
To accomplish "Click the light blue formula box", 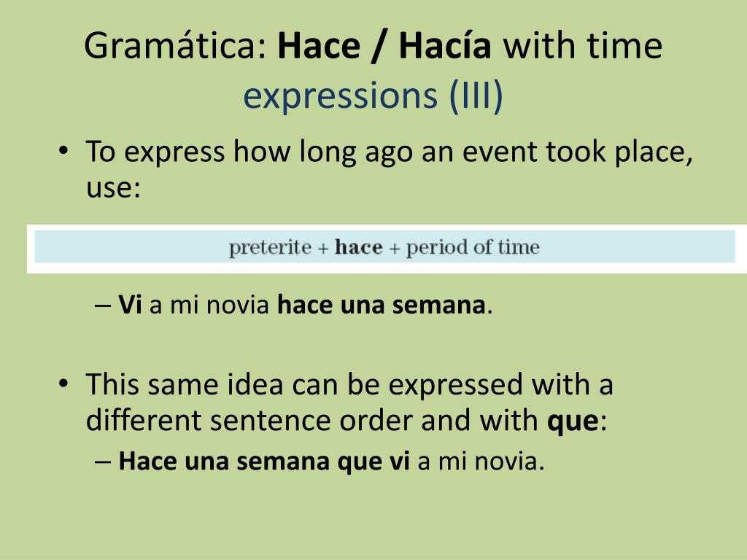I will pyautogui.click(x=384, y=246).
